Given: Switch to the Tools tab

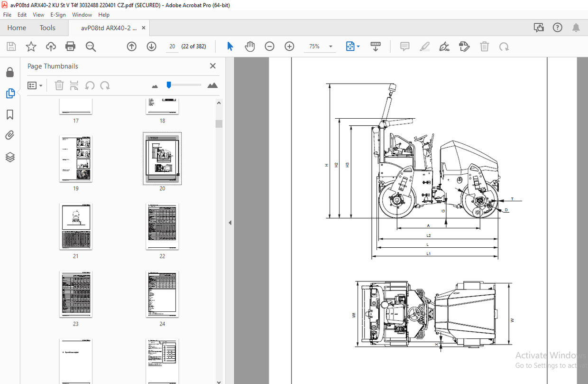Looking at the screenshot, I should click(x=47, y=28).
